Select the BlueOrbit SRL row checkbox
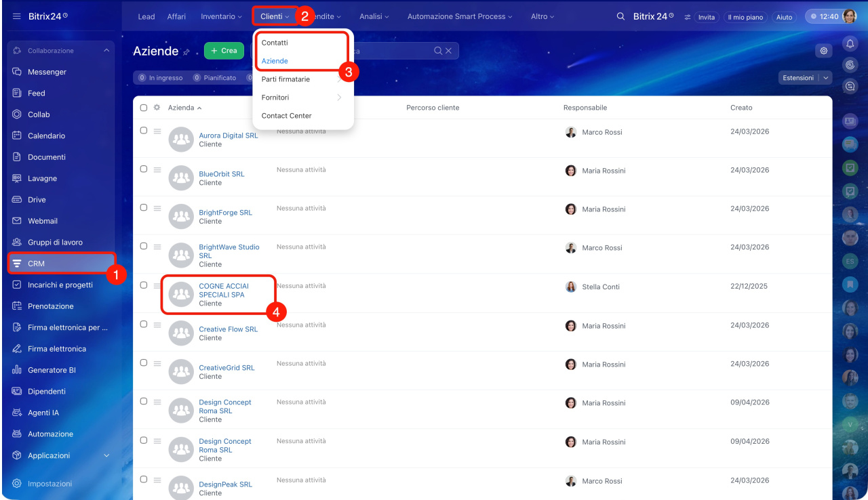Viewport: 868px width, 500px height. (x=144, y=169)
